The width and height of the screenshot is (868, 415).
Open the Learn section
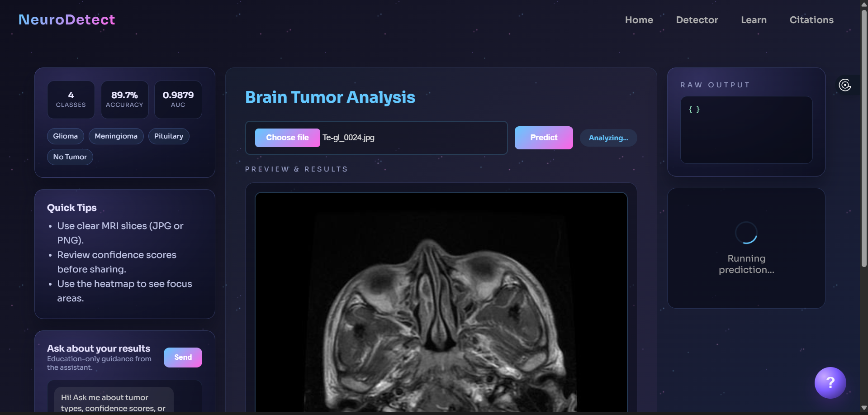pos(754,20)
